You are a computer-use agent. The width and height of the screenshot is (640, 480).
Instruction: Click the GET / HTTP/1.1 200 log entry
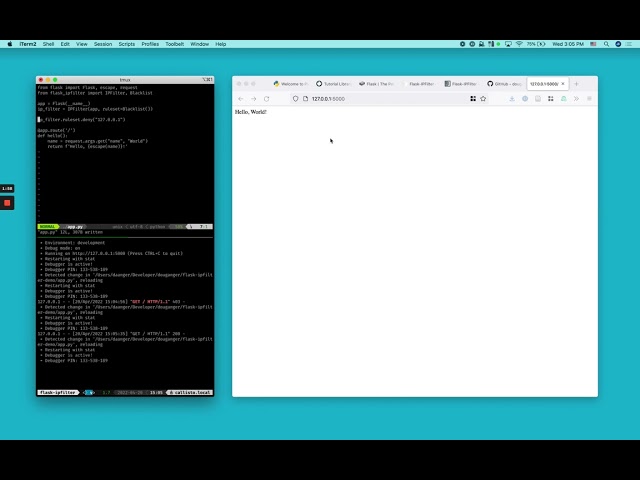[111, 333]
